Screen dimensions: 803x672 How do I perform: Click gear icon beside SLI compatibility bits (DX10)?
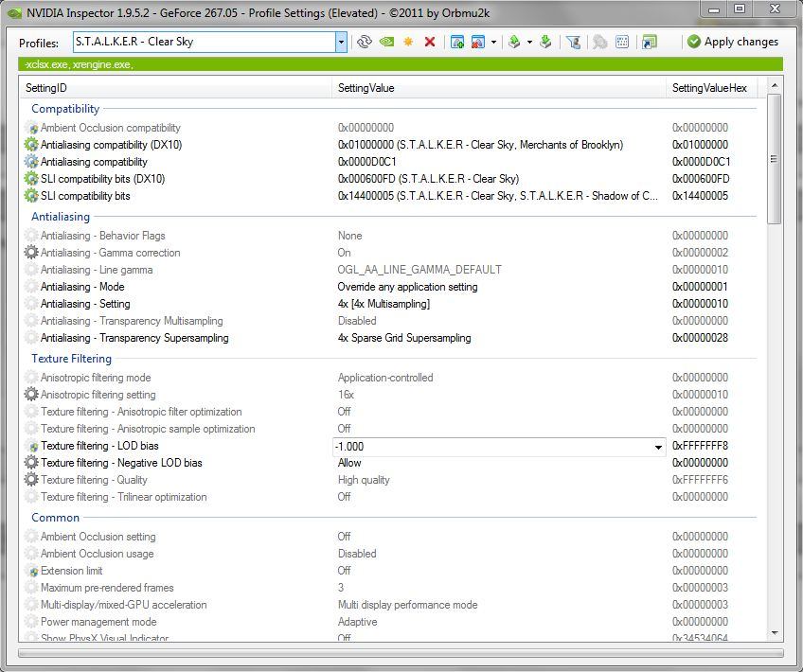point(31,179)
